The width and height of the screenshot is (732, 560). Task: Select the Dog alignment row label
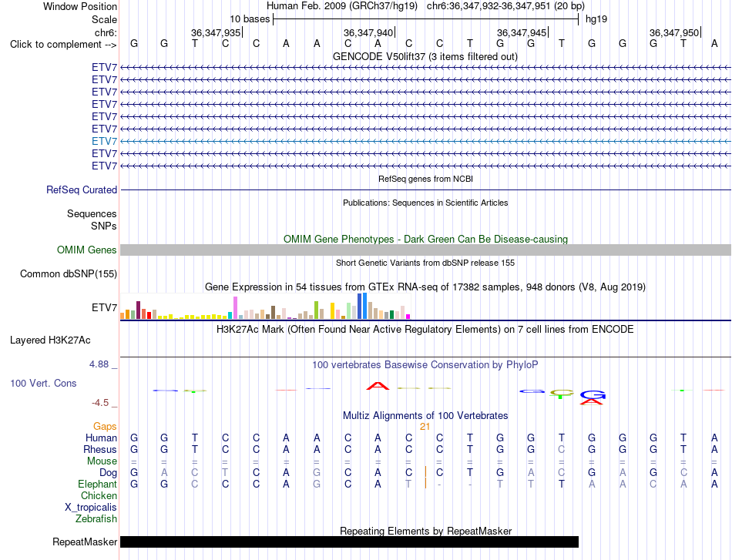(108, 473)
